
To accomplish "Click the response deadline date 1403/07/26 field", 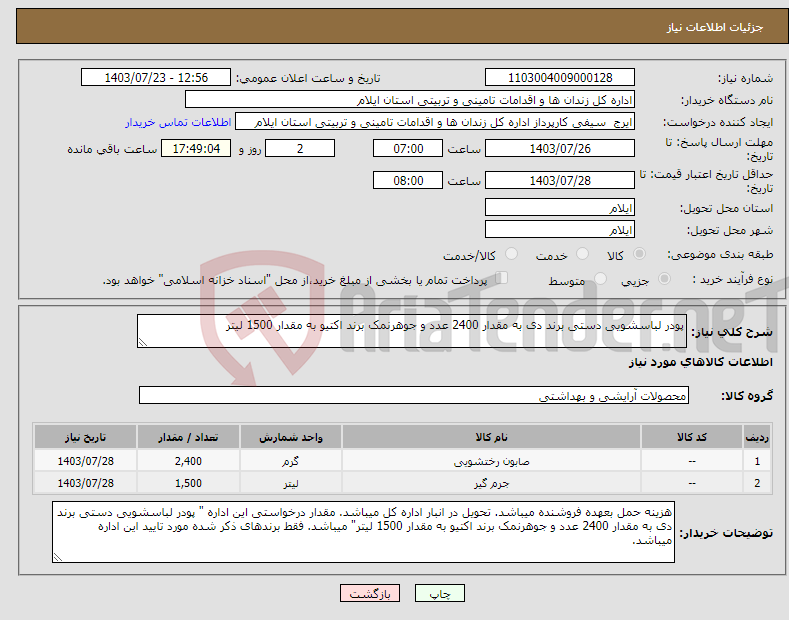I will pyautogui.click(x=560, y=148).
